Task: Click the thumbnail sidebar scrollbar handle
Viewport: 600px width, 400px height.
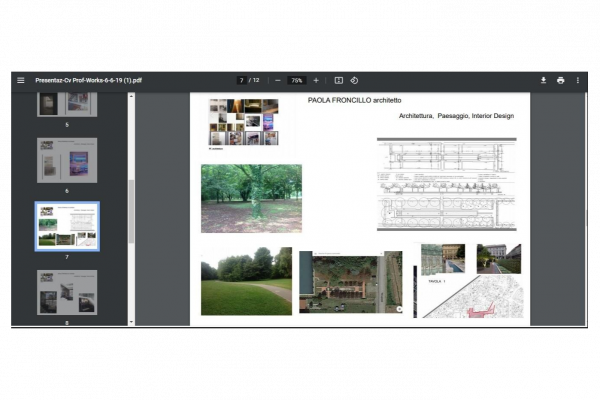Action: [x=130, y=210]
